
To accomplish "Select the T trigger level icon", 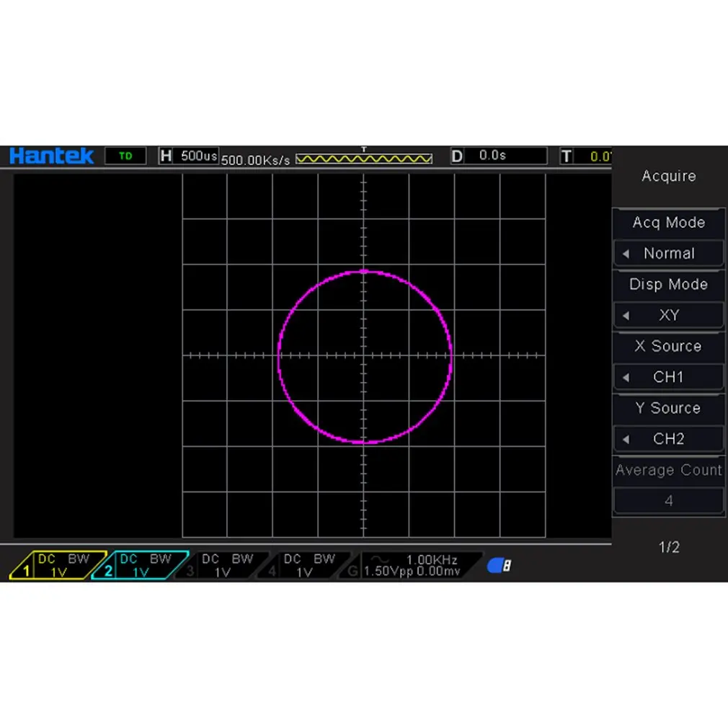I will (567, 156).
